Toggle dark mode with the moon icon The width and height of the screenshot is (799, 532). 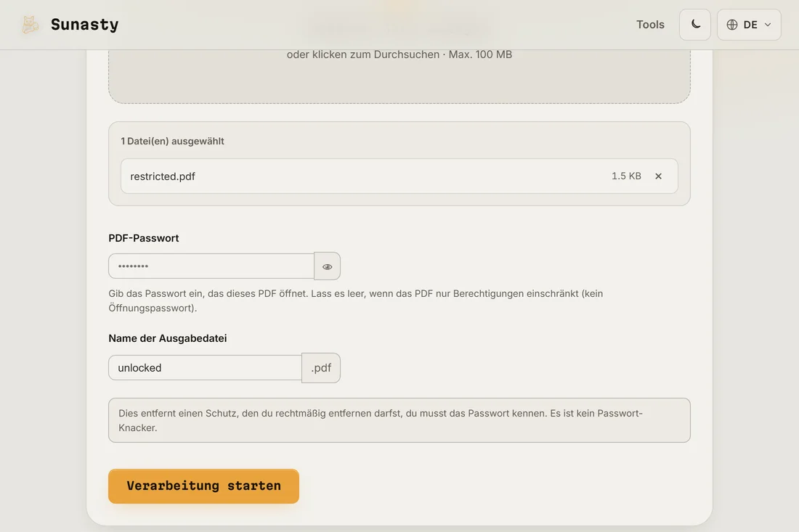pos(695,25)
